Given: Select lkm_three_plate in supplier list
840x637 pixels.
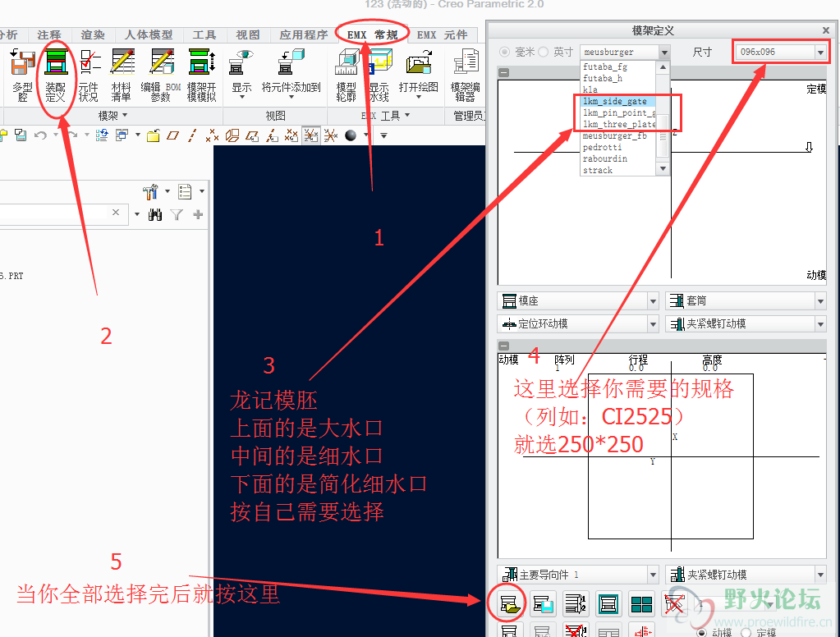Looking at the screenshot, I should point(618,124).
